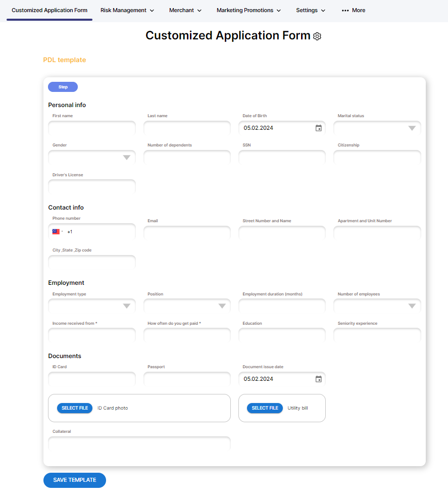Click the US flag country code selector
The width and height of the screenshot is (448, 500).
pyautogui.click(x=57, y=232)
